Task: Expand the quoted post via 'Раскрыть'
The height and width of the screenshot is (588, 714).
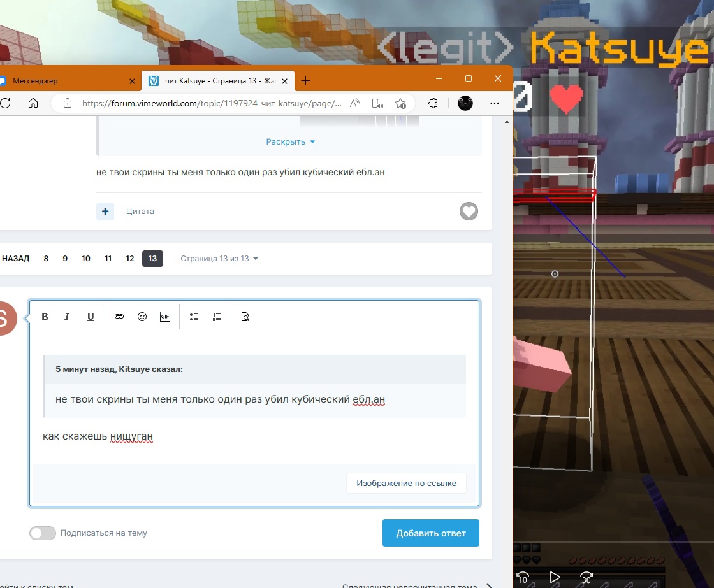Action: pos(291,142)
